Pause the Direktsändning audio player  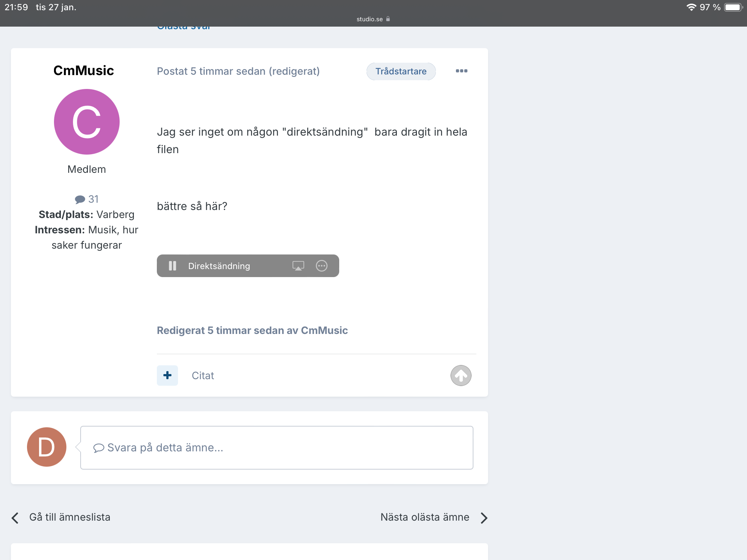click(x=173, y=266)
